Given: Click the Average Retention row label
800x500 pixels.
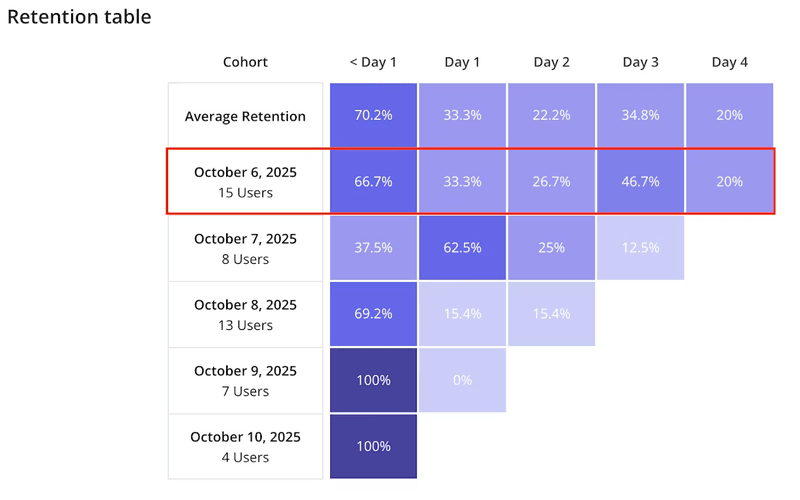Looking at the screenshot, I should pos(245,116).
